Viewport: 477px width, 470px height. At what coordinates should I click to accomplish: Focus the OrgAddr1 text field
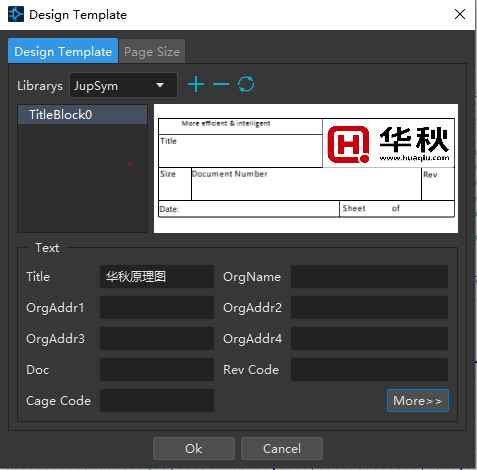(x=157, y=307)
